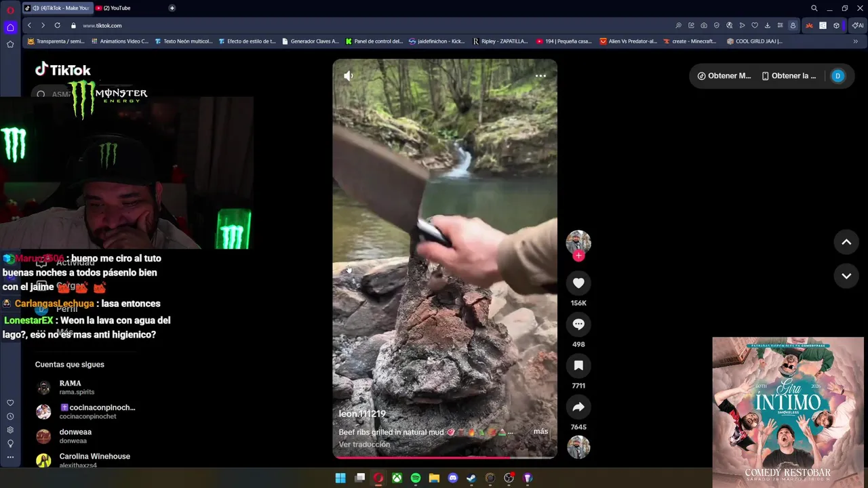This screenshot has width=868, height=488.
Task: Open Steam from the taskbar
Action: pyautogui.click(x=471, y=478)
